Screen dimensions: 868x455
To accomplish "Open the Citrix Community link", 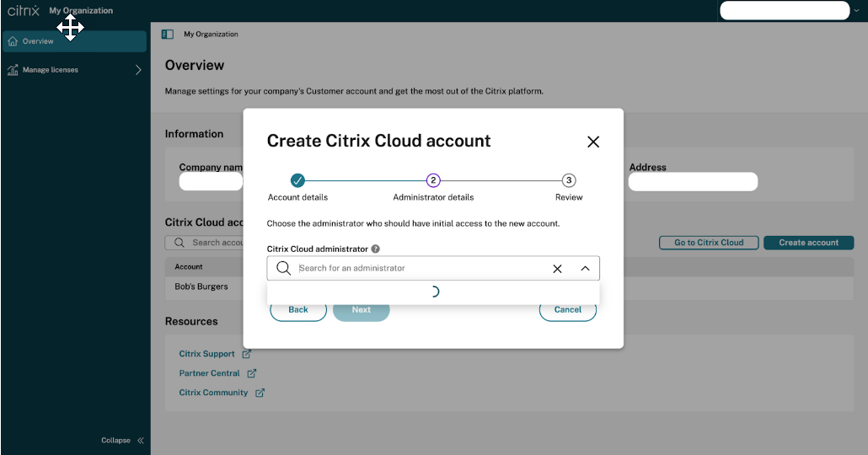I will (213, 393).
